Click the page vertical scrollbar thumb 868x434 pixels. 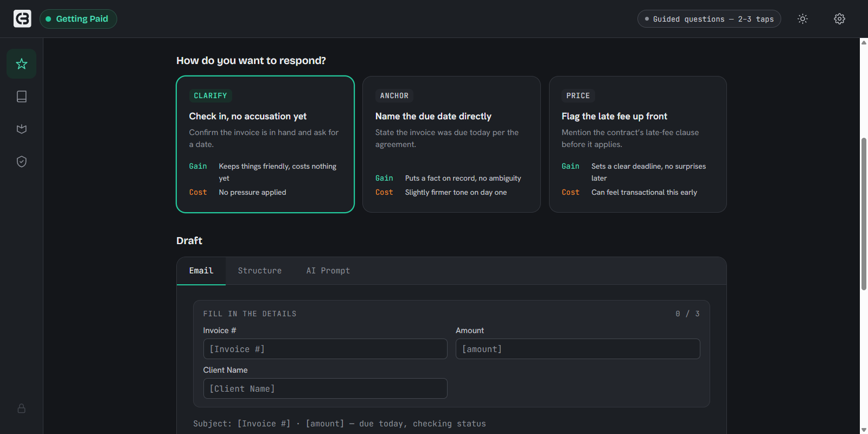coord(864,214)
